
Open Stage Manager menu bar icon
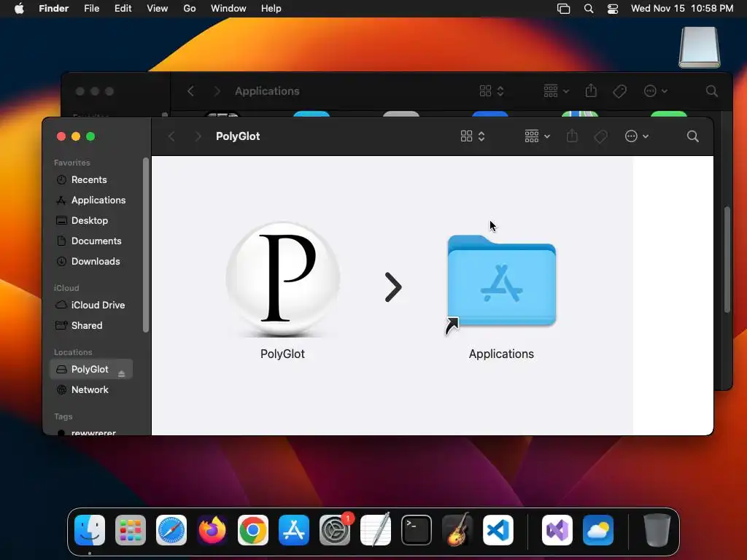click(x=564, y=9)
